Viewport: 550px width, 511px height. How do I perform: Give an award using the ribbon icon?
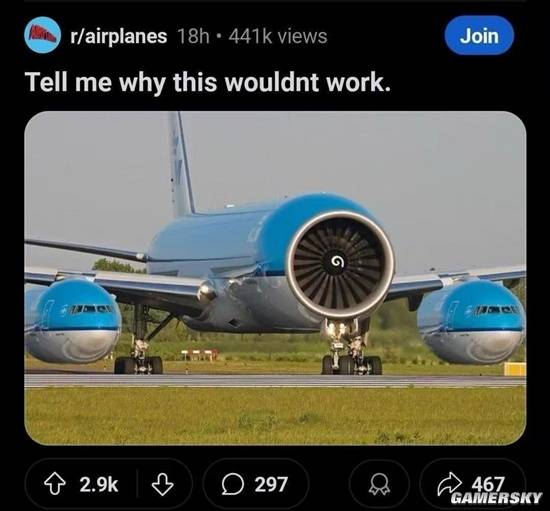pos(379,485)
